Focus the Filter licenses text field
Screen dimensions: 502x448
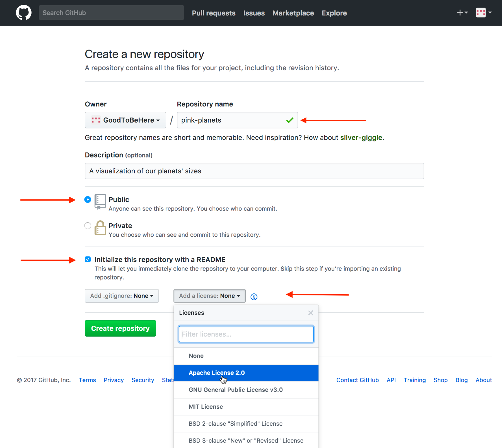click(x=246, y=334)
